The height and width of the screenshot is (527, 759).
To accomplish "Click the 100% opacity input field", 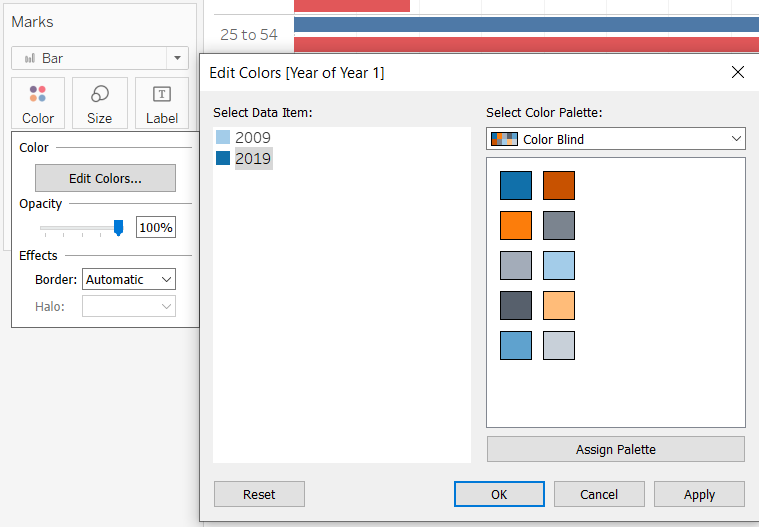I will tap(156, 227).
